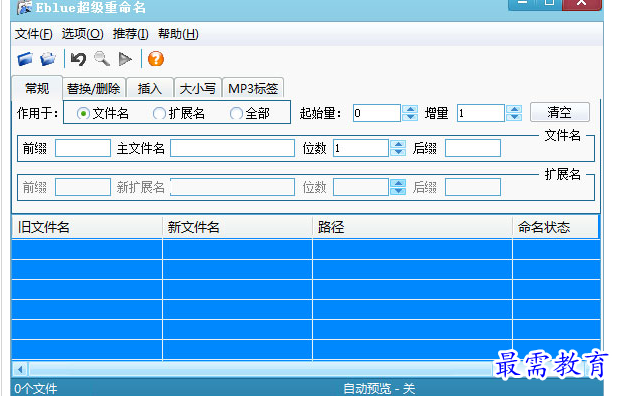Click the 清空 button

click(560, 113)
